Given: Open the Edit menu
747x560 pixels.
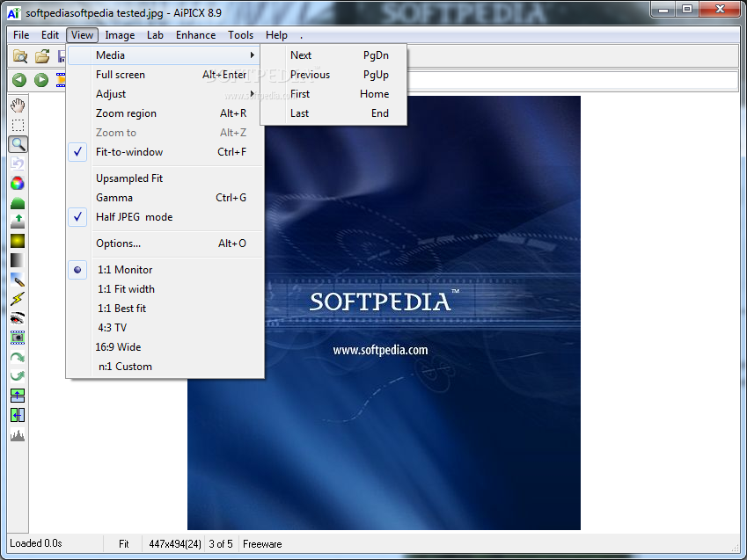Looking at the screenshot, I should [49, 35].
